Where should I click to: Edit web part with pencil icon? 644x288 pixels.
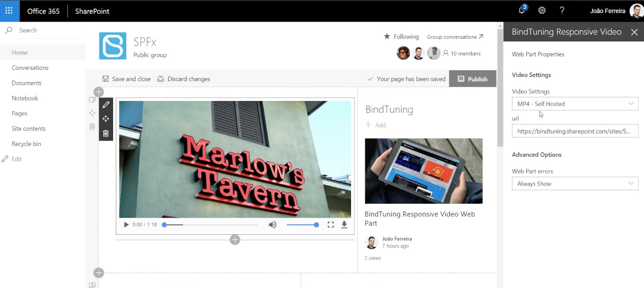106,105
